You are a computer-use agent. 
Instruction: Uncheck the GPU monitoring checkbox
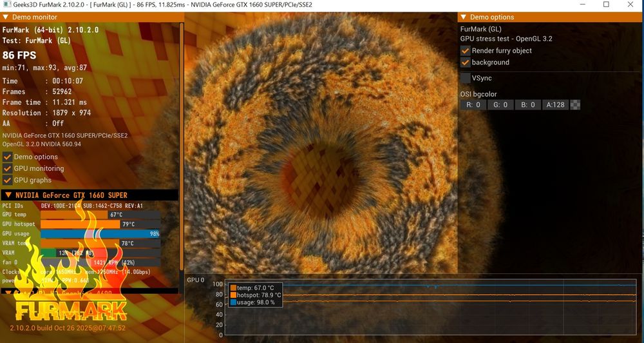7,168
